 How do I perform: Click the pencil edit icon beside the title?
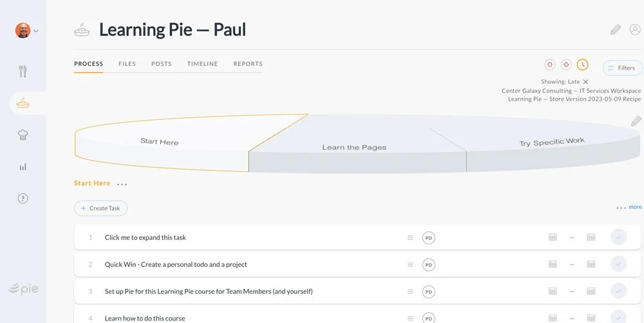click(616, 30)
